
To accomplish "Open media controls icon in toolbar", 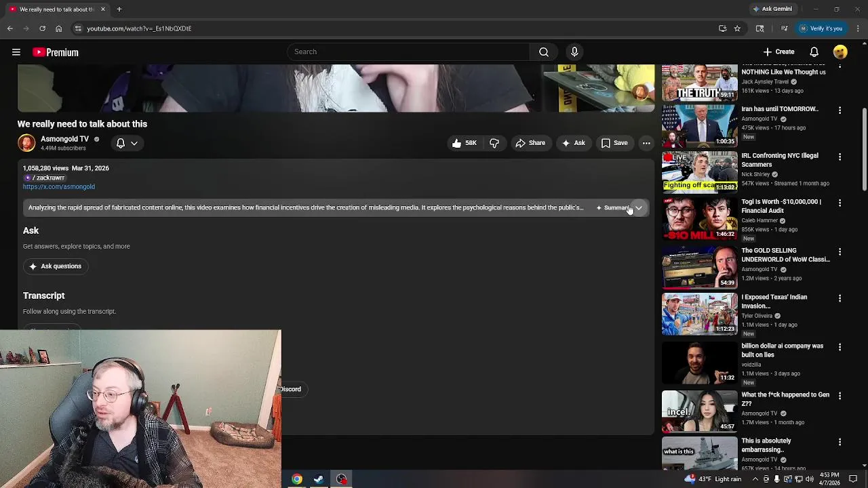I will [784, 28].
